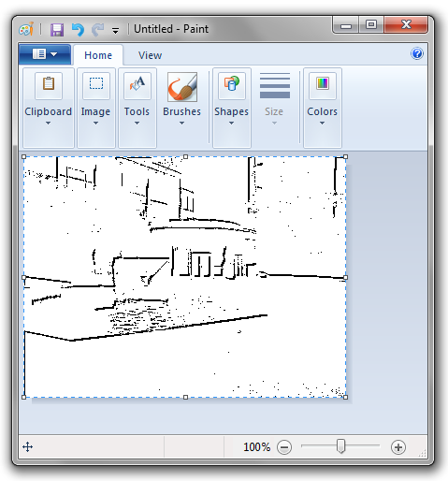Viewport: 448px width, 481px height.
Task: Click the bottom-right canvas resize handle
Action: coord(345,397)
